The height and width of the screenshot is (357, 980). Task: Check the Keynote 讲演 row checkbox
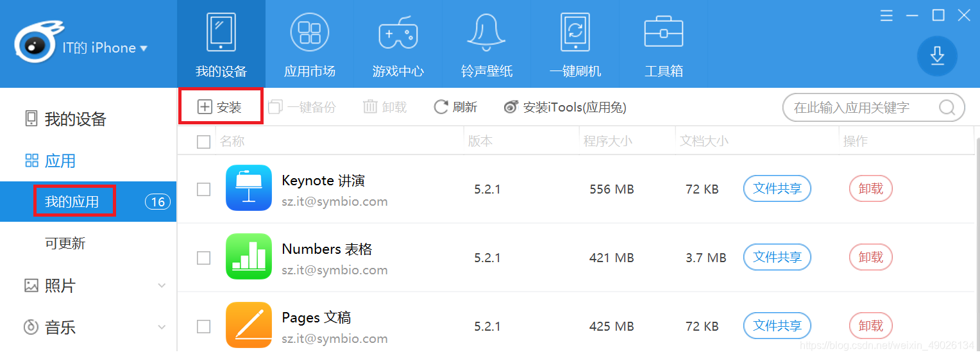click(x=203, y=189)
